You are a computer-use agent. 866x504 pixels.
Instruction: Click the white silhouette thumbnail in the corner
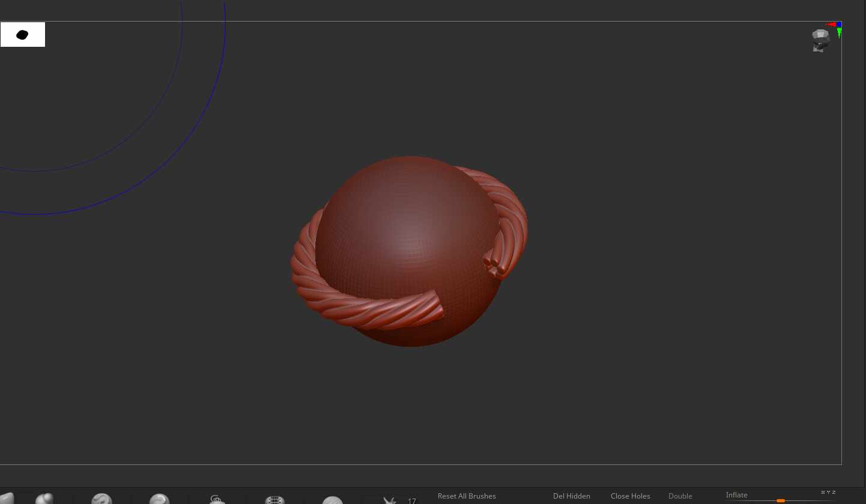pos(23,35)
